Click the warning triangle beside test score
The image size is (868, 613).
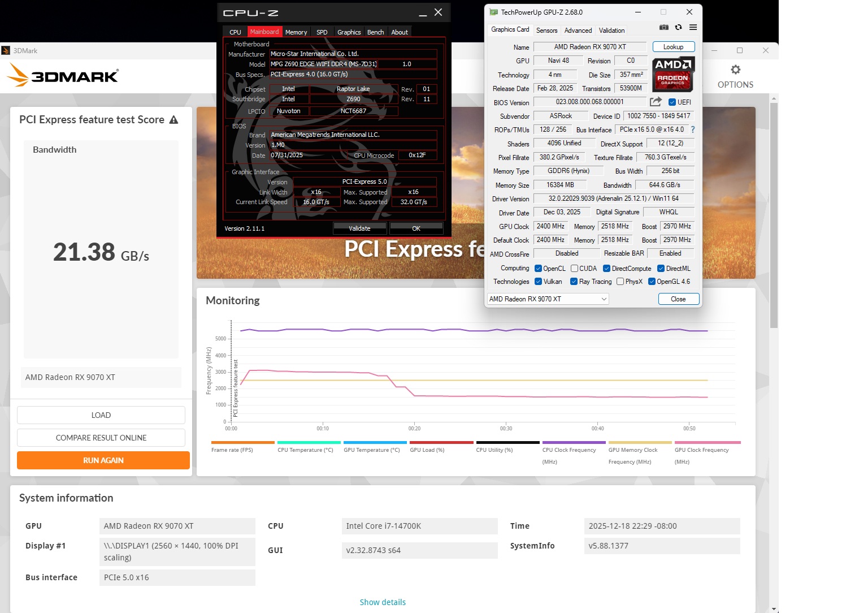pos(174,119)
